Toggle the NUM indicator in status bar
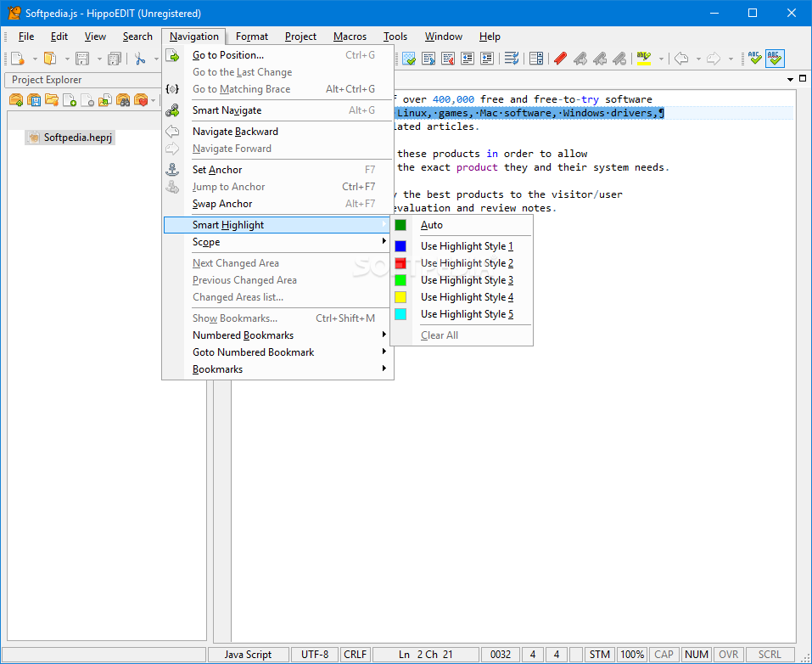Viewport: 812px width, 664px height. (x=696, y=654)
